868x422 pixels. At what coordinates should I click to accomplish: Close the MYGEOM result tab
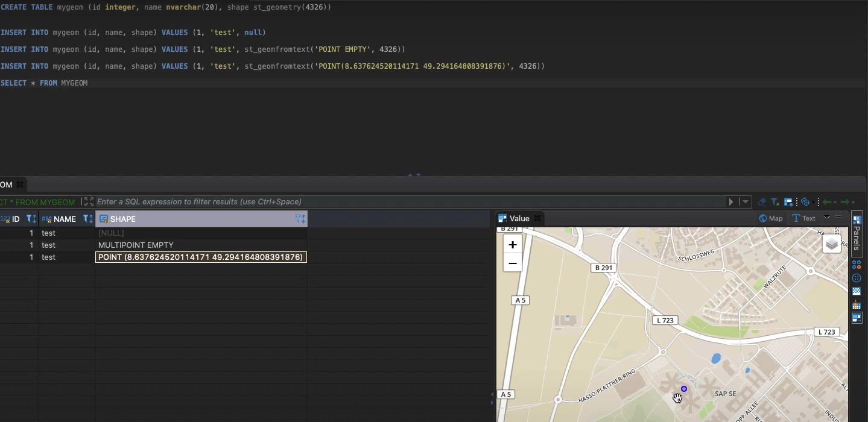click(19, 184)
